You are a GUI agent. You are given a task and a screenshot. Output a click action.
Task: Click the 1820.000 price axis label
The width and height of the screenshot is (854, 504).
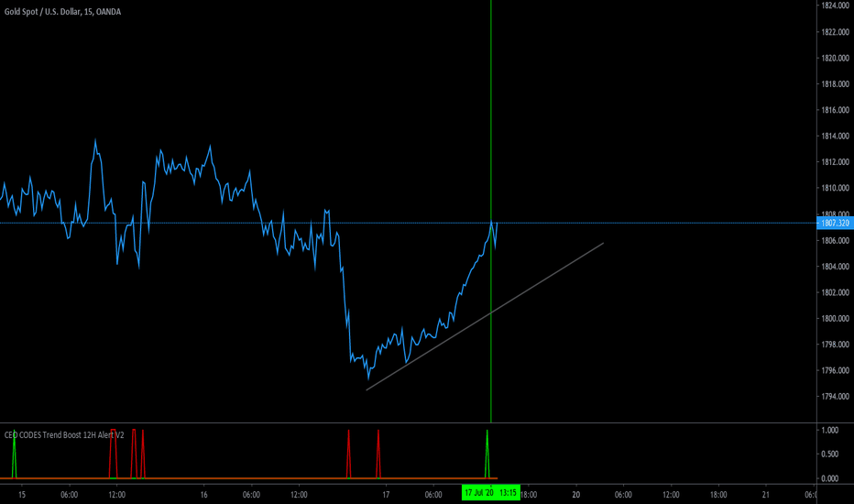pyautogui.click(x=836, y=58)
